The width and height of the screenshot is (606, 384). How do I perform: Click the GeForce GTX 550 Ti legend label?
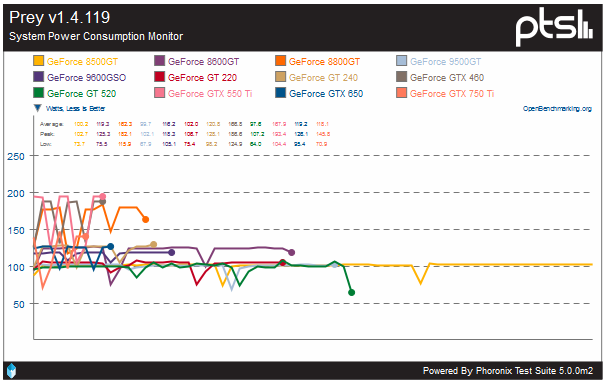coord(210,93)
